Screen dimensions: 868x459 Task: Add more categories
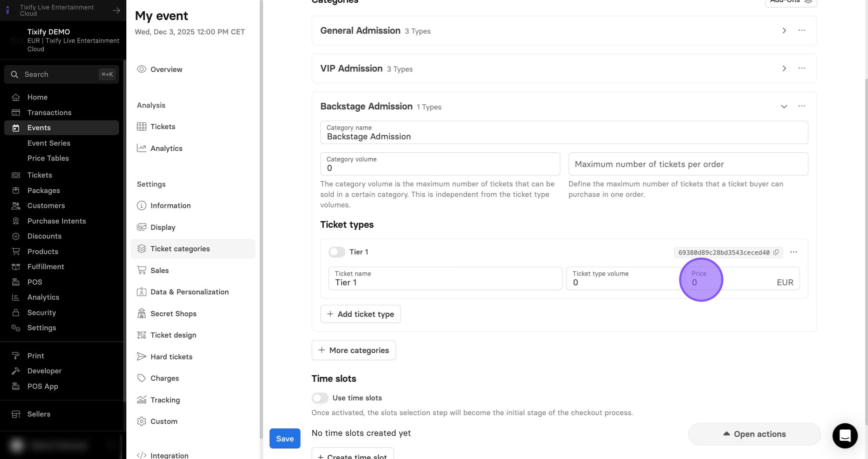point(353,350)
